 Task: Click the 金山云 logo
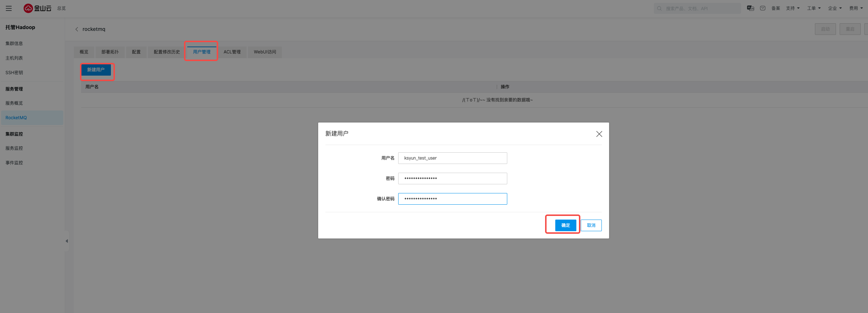click(x=37, y=8)
